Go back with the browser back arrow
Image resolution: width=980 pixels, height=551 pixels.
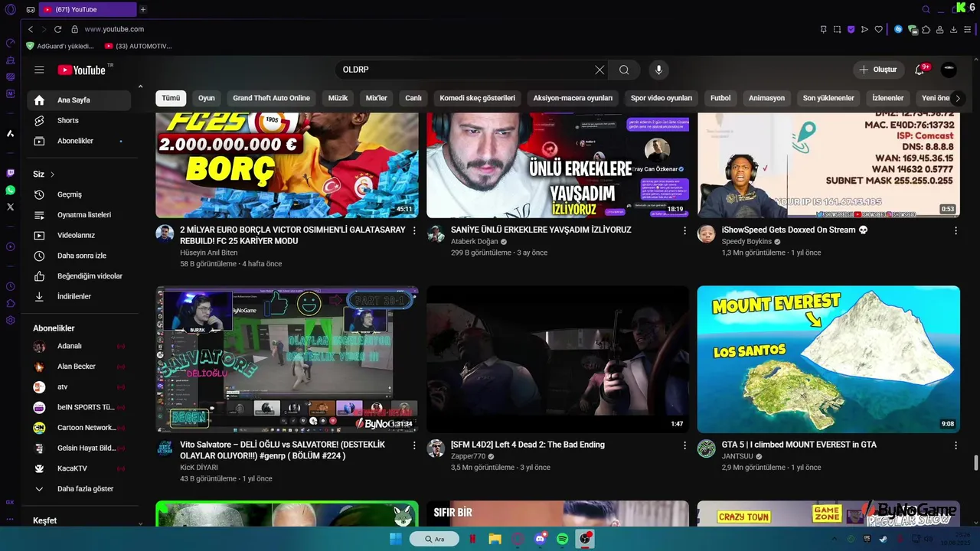click(x=31, y=29)
